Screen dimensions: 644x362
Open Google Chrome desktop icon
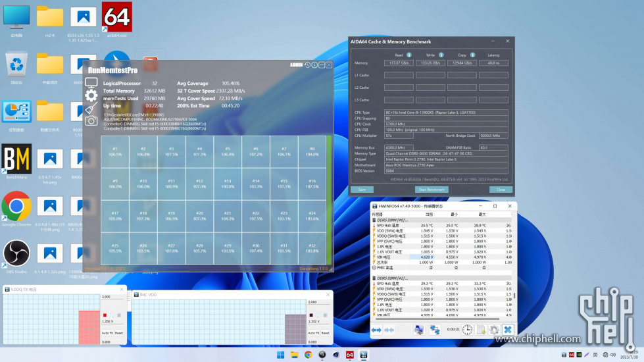click(16, 209)
